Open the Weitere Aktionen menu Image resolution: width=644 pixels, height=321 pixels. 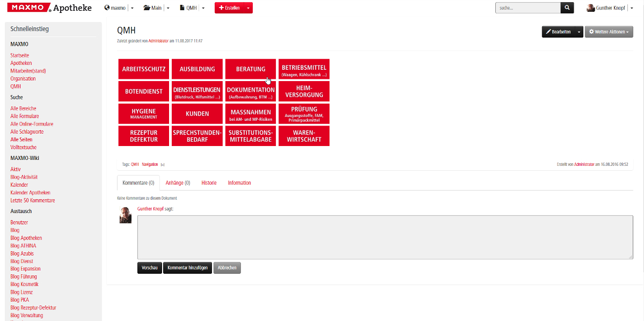[x=609, y=32]
